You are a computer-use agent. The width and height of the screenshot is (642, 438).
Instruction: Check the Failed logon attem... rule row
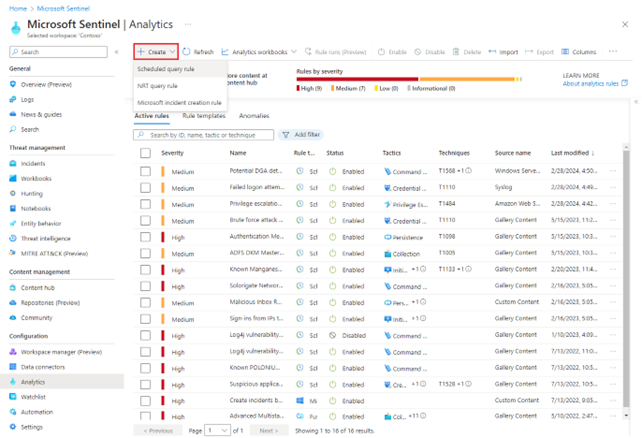coord(145,188)
